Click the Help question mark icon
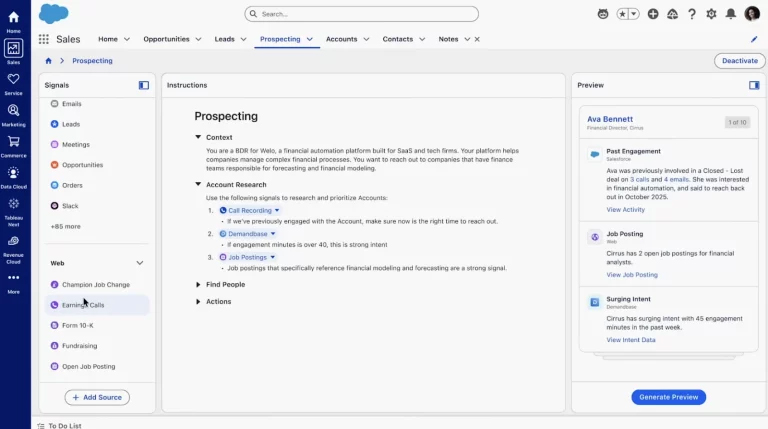Image resolution: width=768 pixels, height=429 pixels. pyautogui.click(x=692, y=14)
